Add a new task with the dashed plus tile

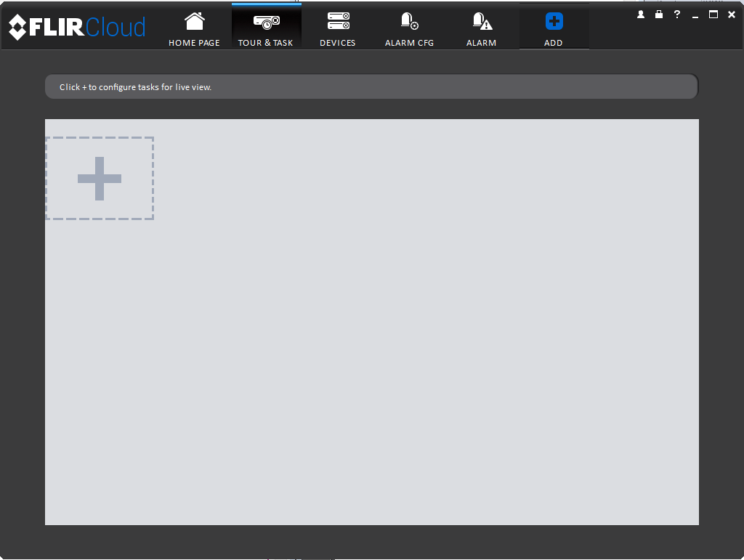pos(100,178)
